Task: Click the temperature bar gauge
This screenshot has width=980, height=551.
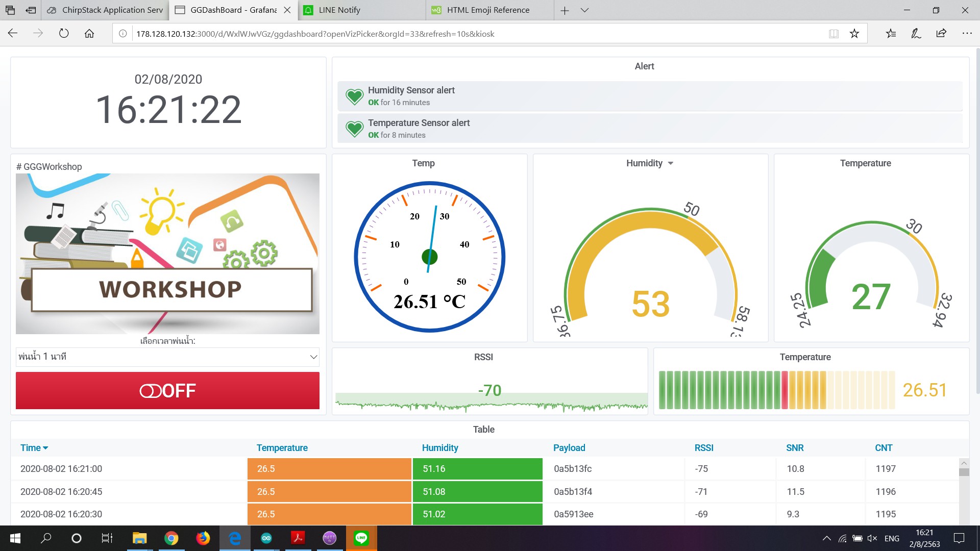Action: tap(776, 390)
